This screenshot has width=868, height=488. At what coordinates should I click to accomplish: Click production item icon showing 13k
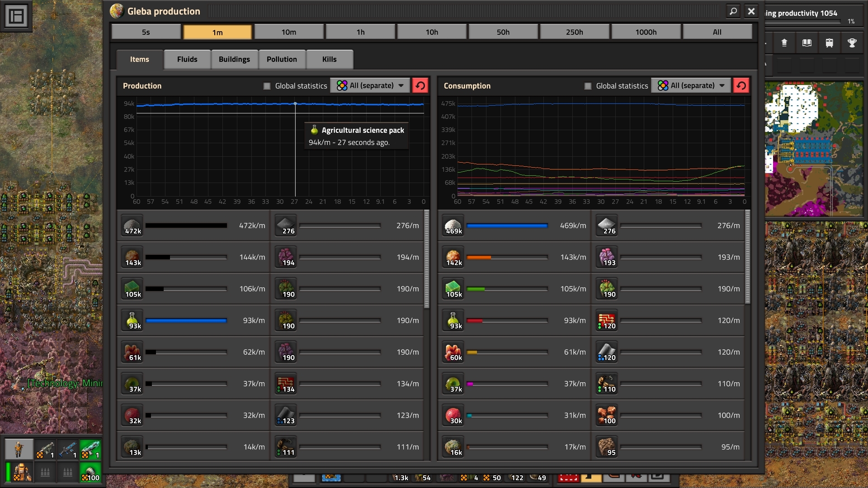tap(132, 447)
